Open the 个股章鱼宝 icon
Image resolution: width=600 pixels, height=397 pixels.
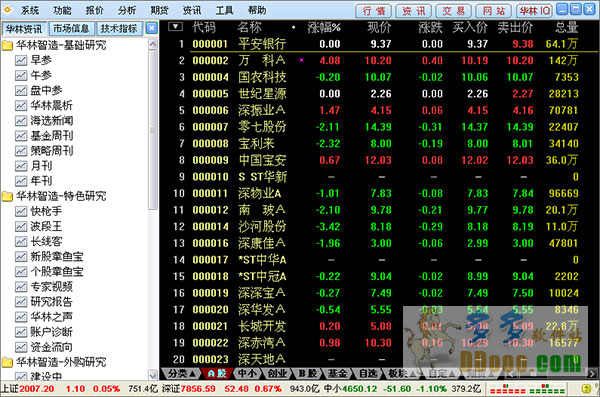point(21,271)
